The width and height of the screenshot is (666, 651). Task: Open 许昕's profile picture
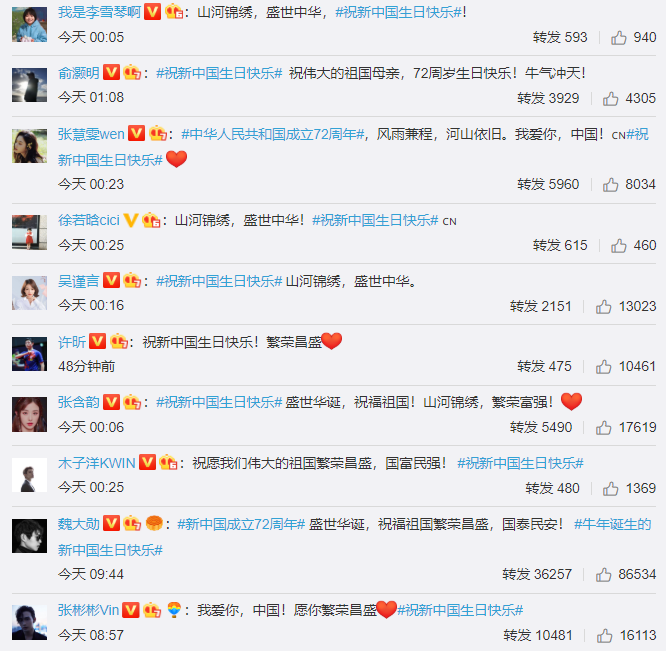click(x=29, y=354)
